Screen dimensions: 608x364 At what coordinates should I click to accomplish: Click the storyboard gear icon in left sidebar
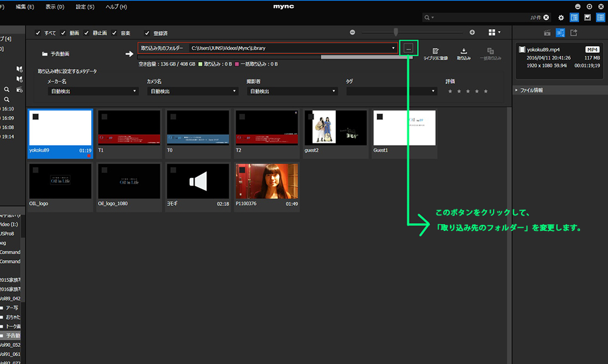tap(19, 89)
